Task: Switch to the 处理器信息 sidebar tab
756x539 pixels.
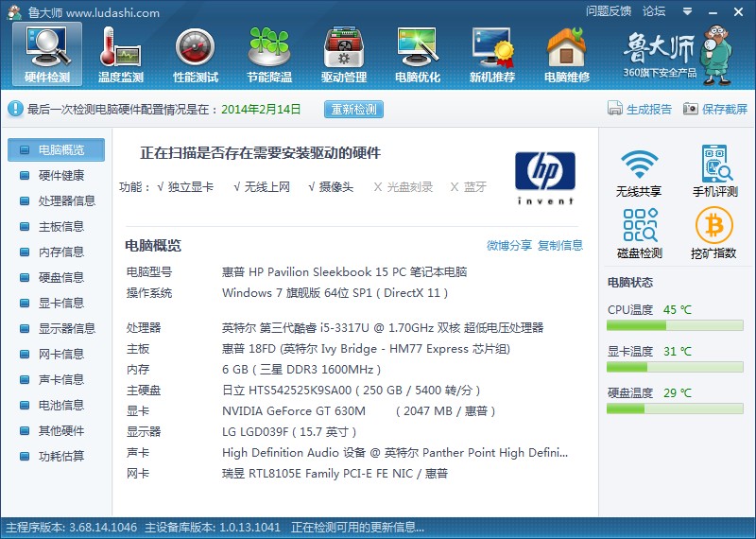Action: (66, 201)
